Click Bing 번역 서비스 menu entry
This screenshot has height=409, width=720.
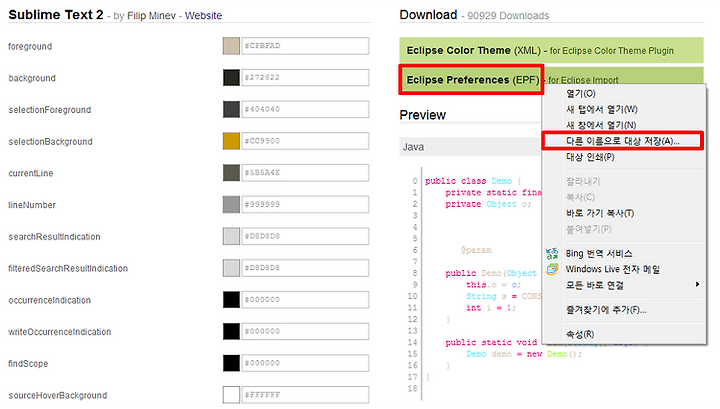point(599,253)
